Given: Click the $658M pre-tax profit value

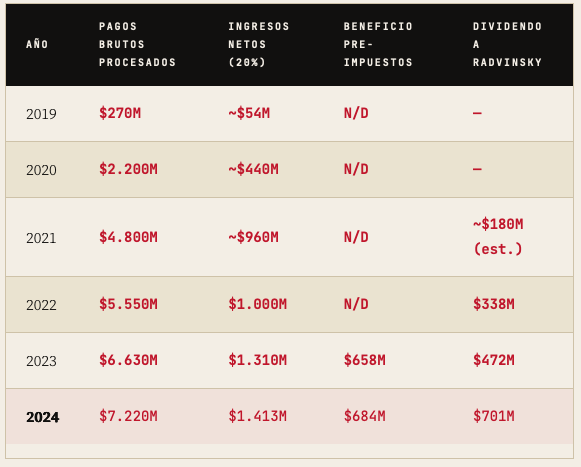Looking at the screenshot, I should [365, 360].
